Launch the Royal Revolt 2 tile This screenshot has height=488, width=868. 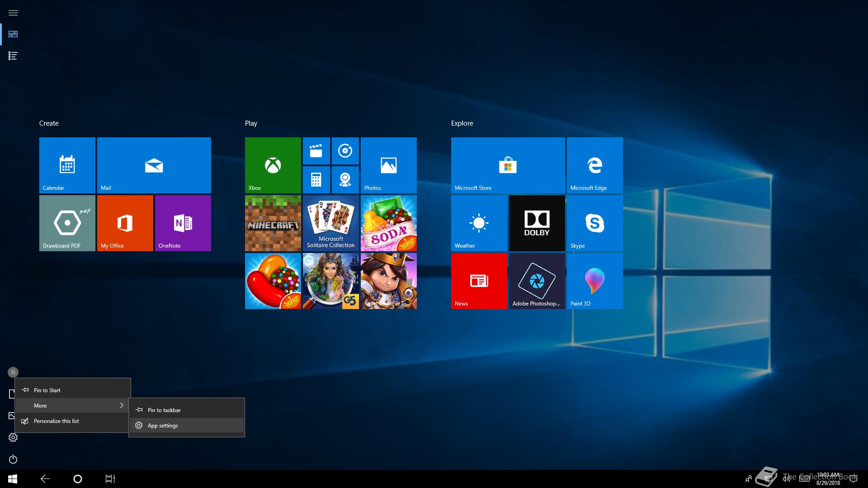pyautogui.click(x=389, y=281)
